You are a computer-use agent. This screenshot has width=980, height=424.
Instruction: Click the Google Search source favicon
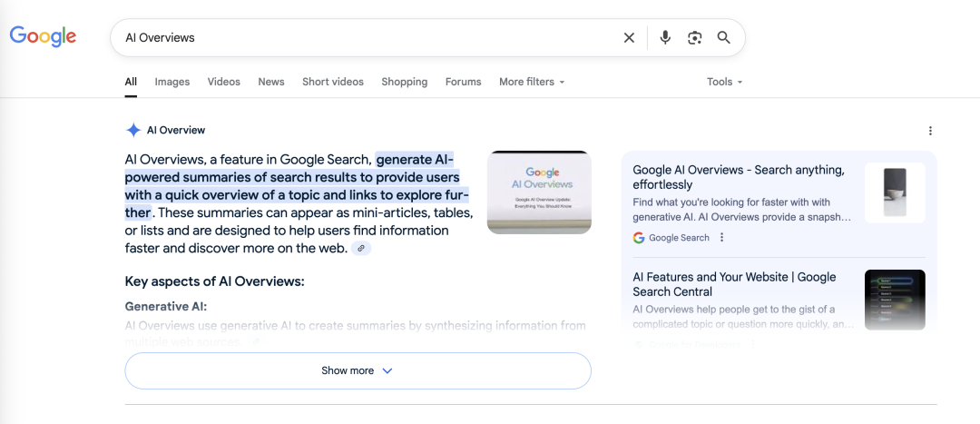(x=638, y=238)
